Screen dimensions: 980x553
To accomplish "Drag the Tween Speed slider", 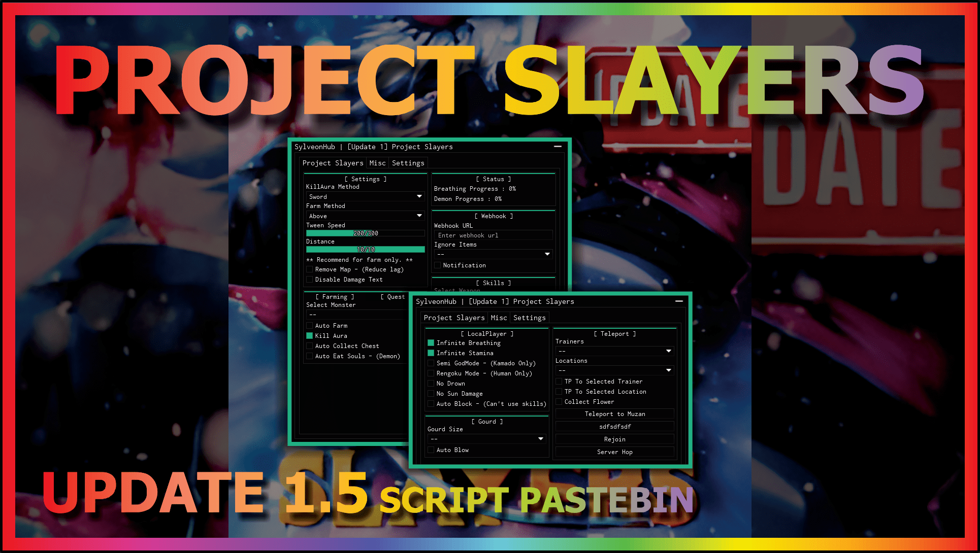I will click(364, 233).
